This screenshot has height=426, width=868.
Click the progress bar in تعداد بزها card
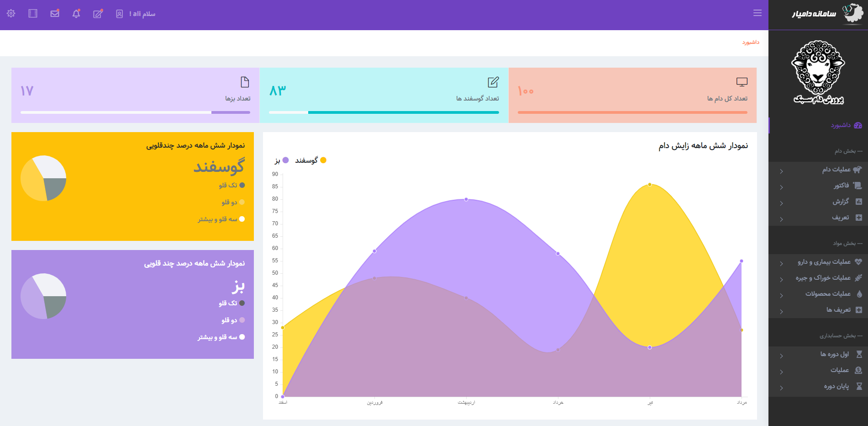pos(135,112)
